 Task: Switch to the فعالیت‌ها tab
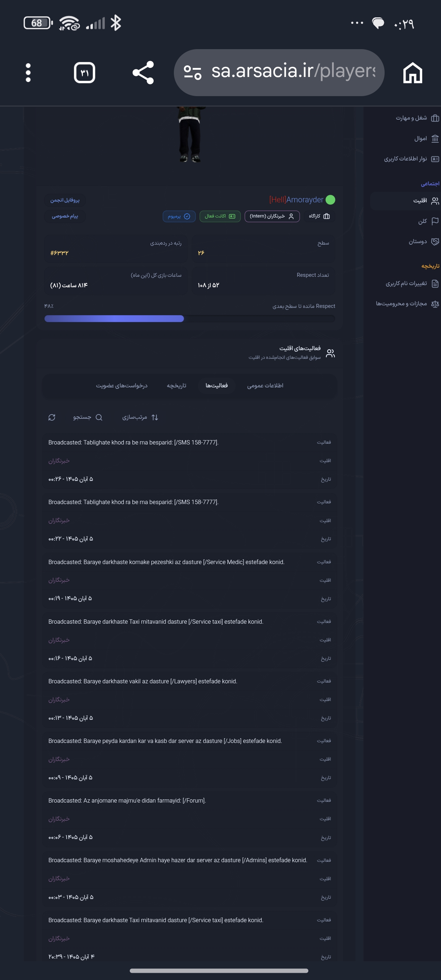[x=217, y=385]
